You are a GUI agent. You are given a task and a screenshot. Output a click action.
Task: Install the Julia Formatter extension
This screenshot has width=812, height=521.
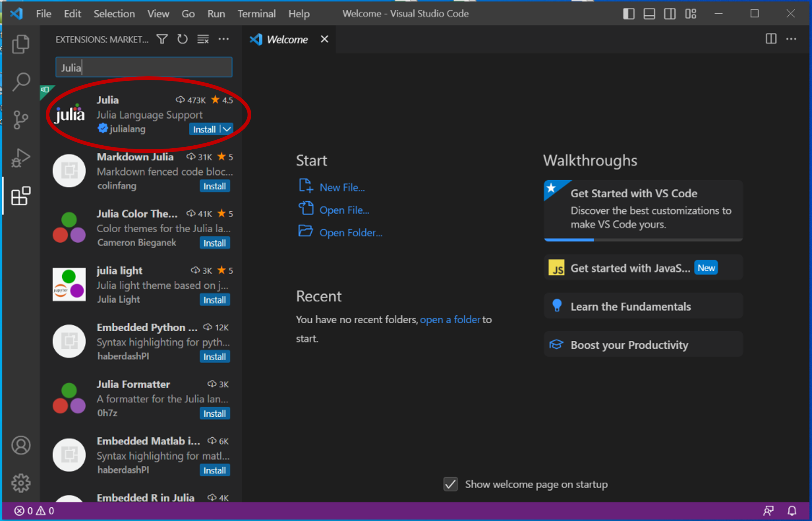[x=215, y=413]
